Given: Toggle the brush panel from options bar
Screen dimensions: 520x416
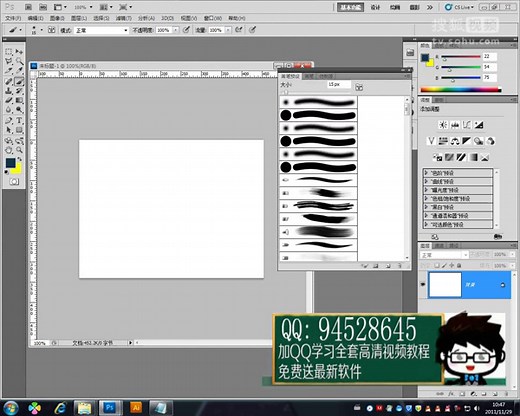Looking at the screenshot, I should click(x=51, y=30).
